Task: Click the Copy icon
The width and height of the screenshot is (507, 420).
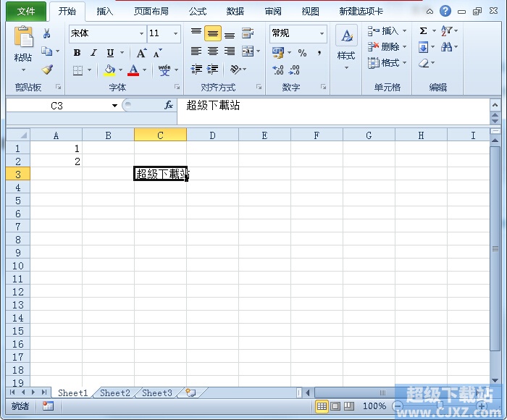Action: [x=46, y=51]
